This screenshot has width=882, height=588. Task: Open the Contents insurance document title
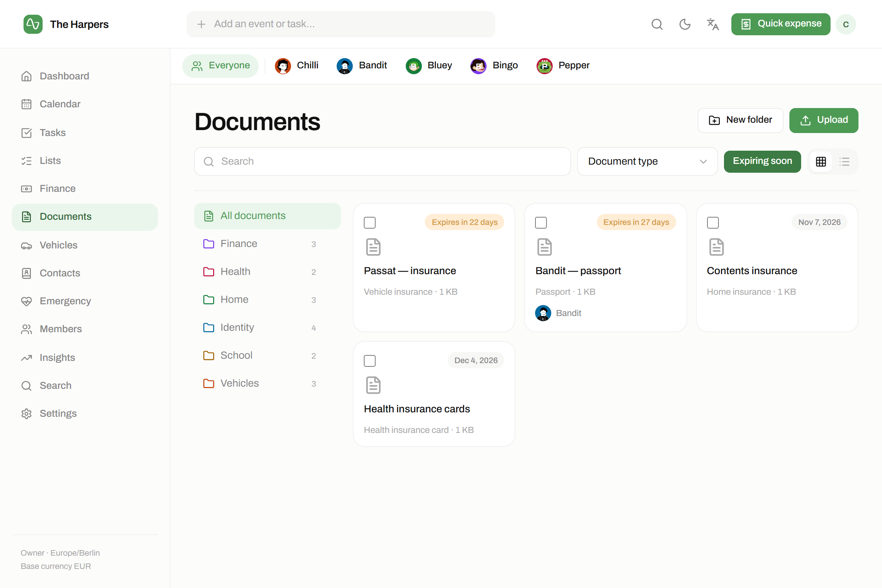(x=752, y=271)
